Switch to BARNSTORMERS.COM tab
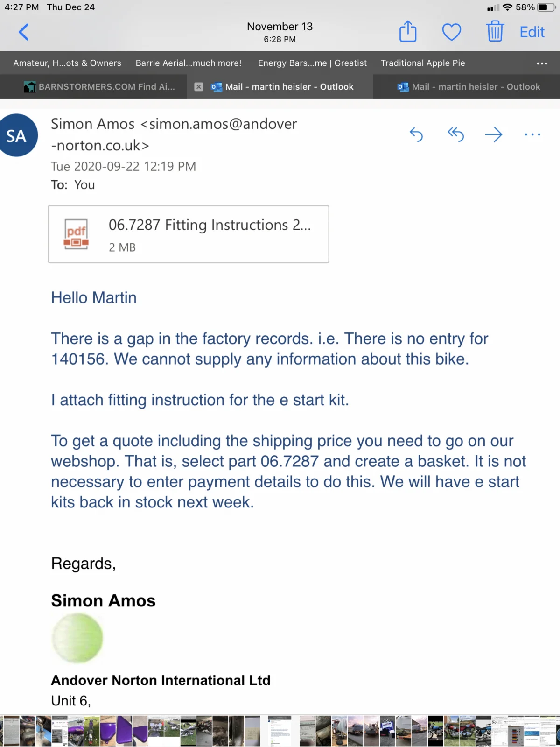 pyautogui.click(x=100, y=87)
